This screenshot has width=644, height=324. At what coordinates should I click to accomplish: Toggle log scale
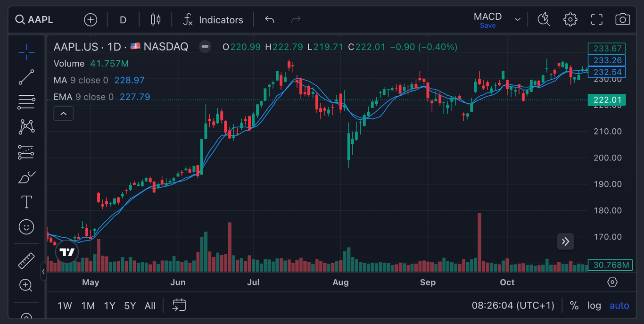click(x=594, y=306)
